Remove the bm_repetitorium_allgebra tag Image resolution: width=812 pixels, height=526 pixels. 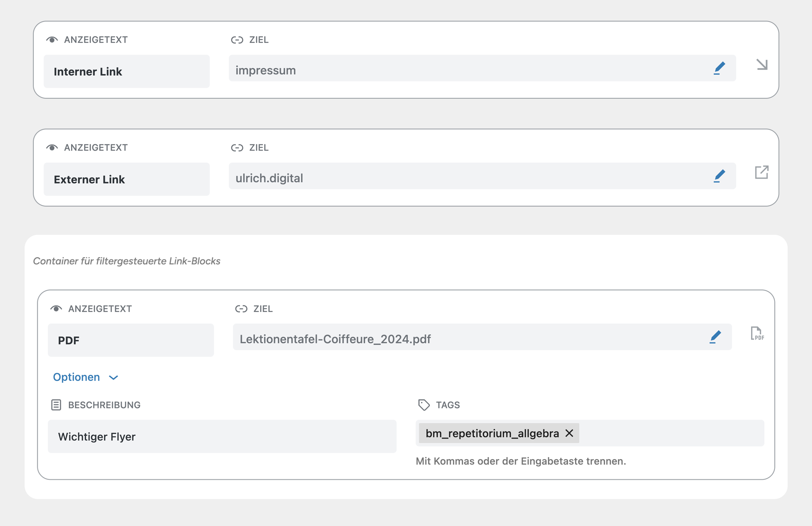[x=569, y=433]
